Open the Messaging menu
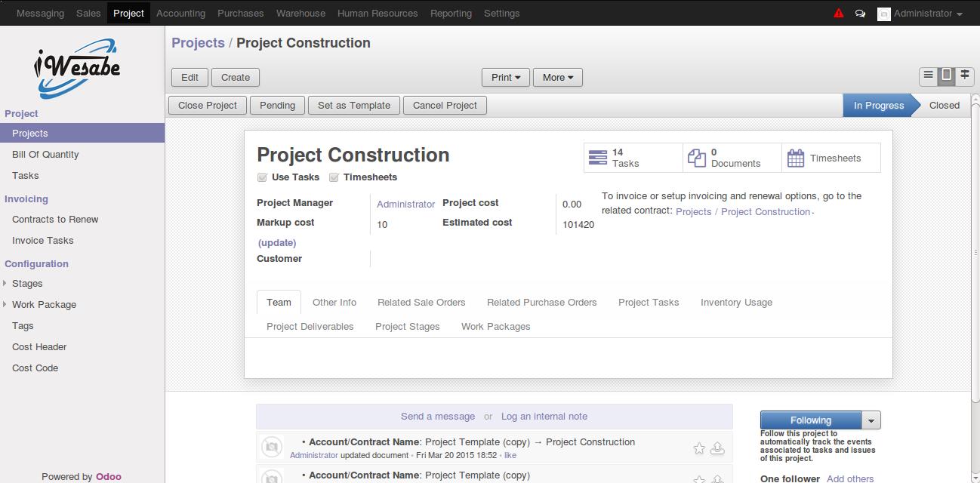Image resolution: width=980 pixels, height=483 pixels. tap(40, 13)
